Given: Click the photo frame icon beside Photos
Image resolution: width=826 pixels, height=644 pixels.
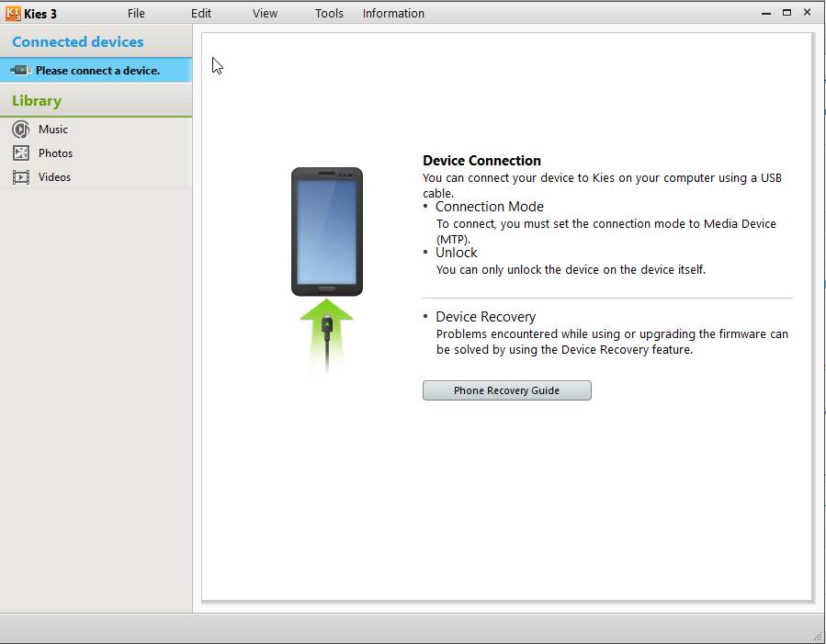Looking at the screenshot, I should coord(20,153).
